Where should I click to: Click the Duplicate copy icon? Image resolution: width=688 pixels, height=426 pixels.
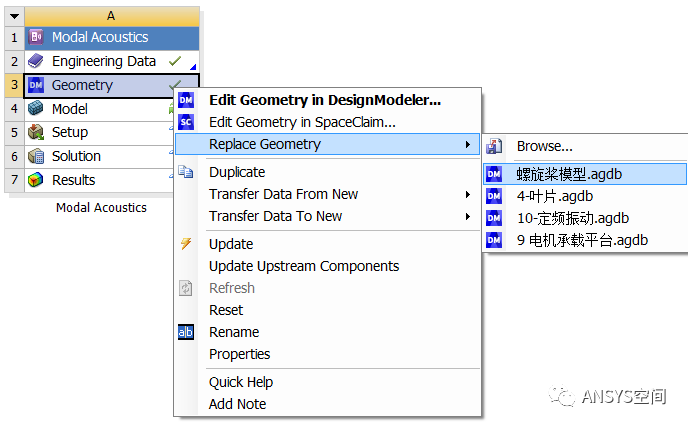coord(186,172)
